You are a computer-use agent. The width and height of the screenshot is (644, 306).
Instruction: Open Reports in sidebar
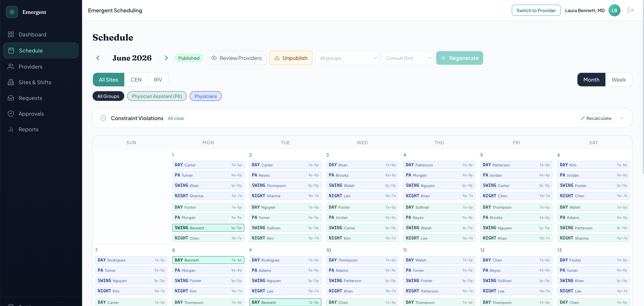tap(41, 129)
